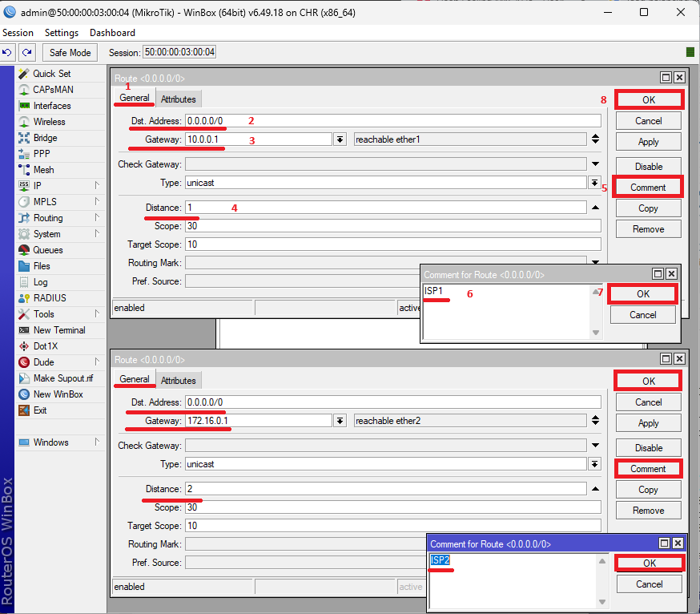Click Cancel in ISP2 comment dialog
This screenshot has height=614, width=700.
[649, 584]
